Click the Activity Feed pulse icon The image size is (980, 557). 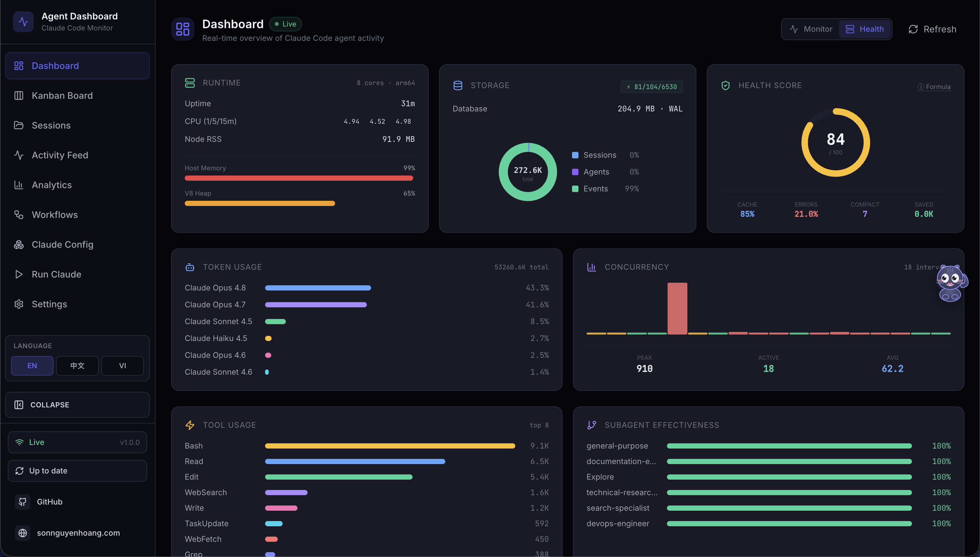pos(19,155)
